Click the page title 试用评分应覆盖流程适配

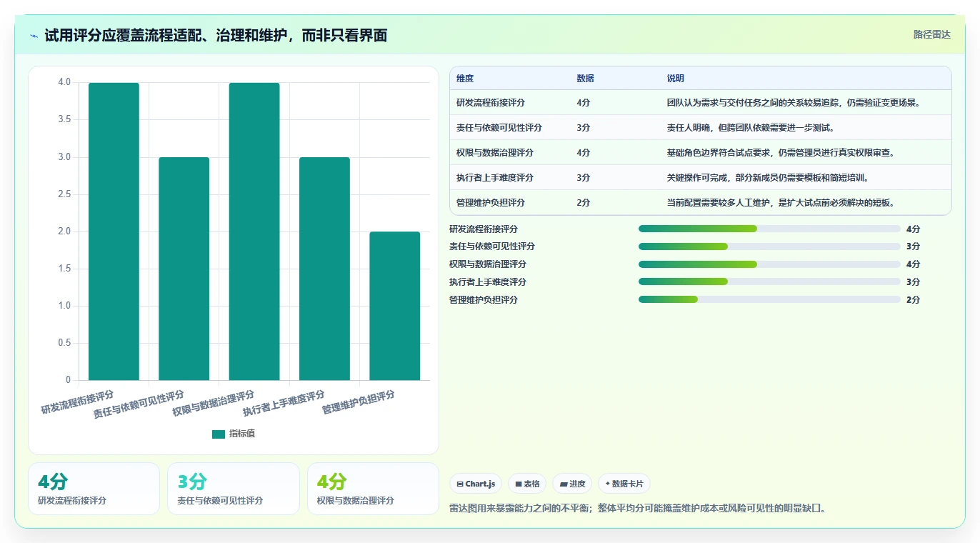tap(216, 35)
